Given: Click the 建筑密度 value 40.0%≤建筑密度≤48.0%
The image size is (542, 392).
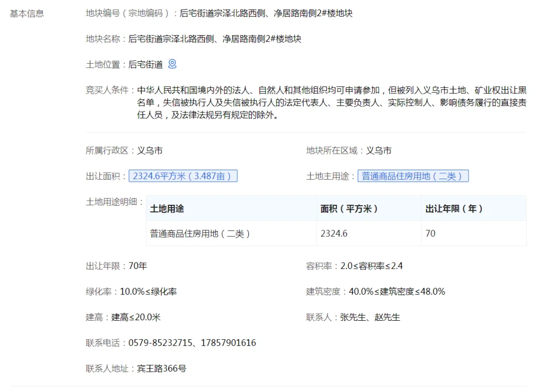Looking at the screenshot, I should pyautogui.click(x=397, y=292).
